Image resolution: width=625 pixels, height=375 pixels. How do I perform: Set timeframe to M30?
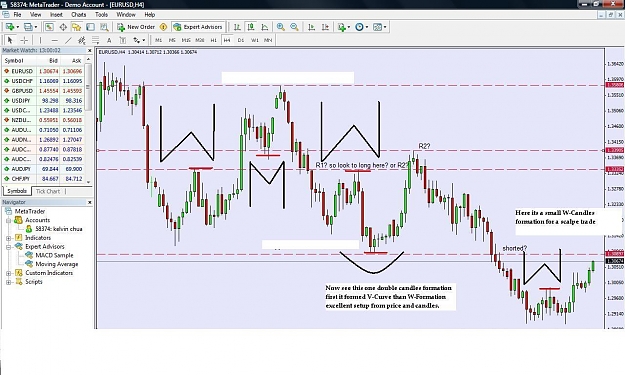pos(200,40)
